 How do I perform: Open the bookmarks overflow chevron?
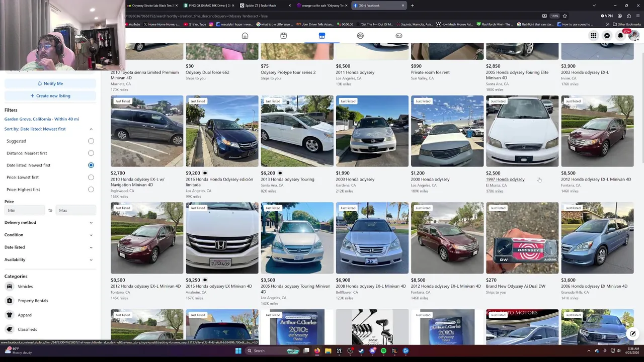(x=607, y=24)
